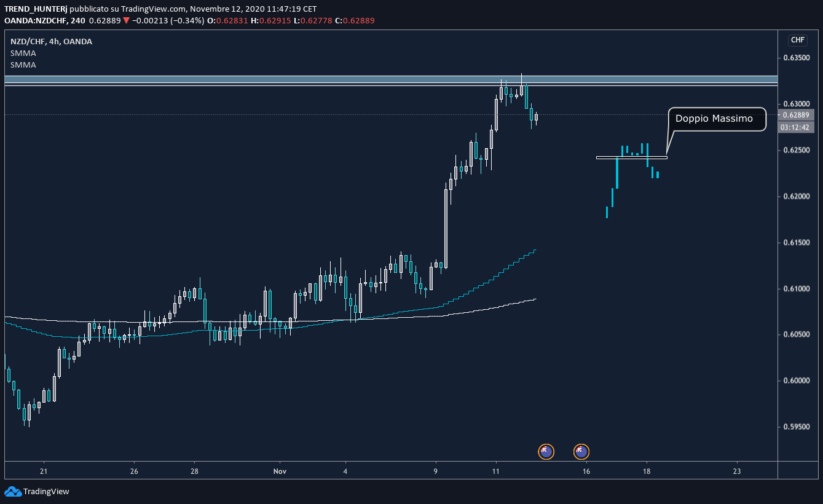823x504 pixels.
Task: Click the 0.61000 price axis label
Action: [796, 288]
